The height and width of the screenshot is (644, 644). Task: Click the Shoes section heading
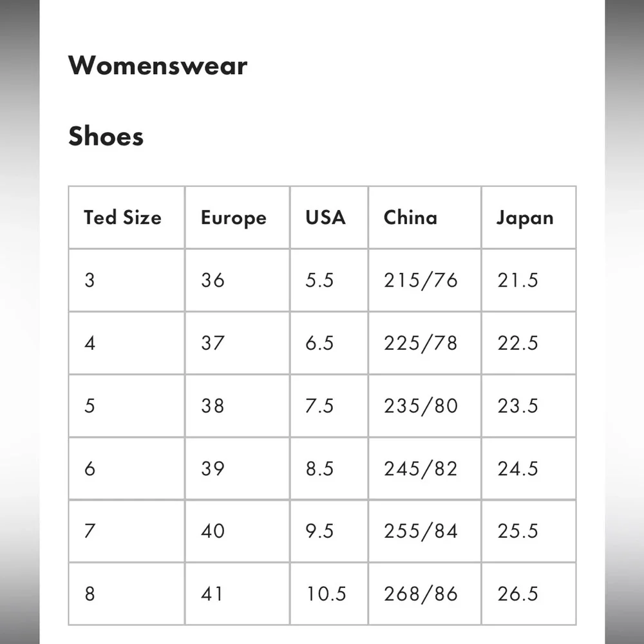tap(106, 136)
